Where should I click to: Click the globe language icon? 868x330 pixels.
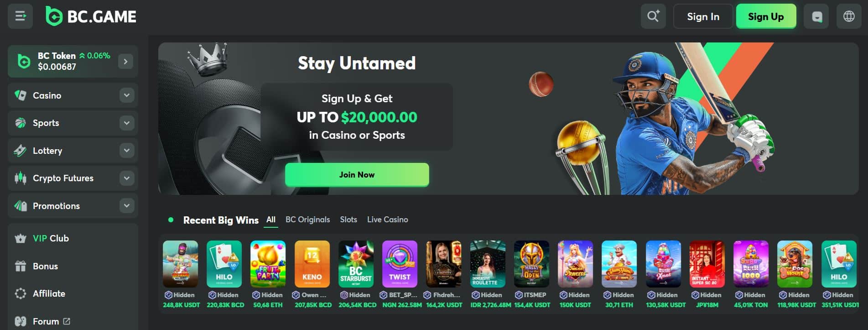849,16
